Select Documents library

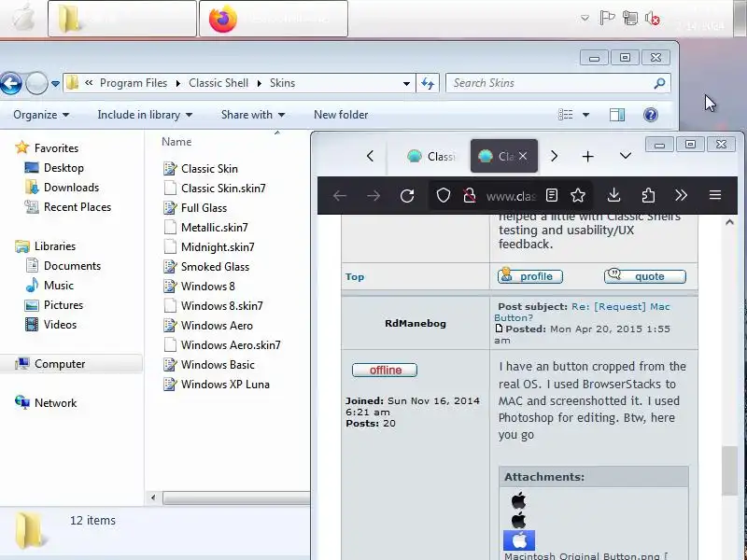click(63, 266)
